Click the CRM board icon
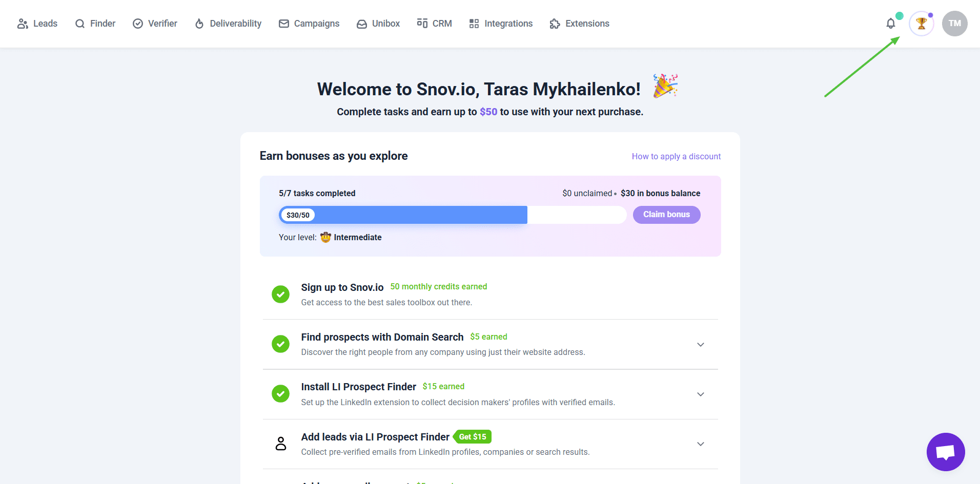This screenshot has width=980, height=484. (422, 24)
